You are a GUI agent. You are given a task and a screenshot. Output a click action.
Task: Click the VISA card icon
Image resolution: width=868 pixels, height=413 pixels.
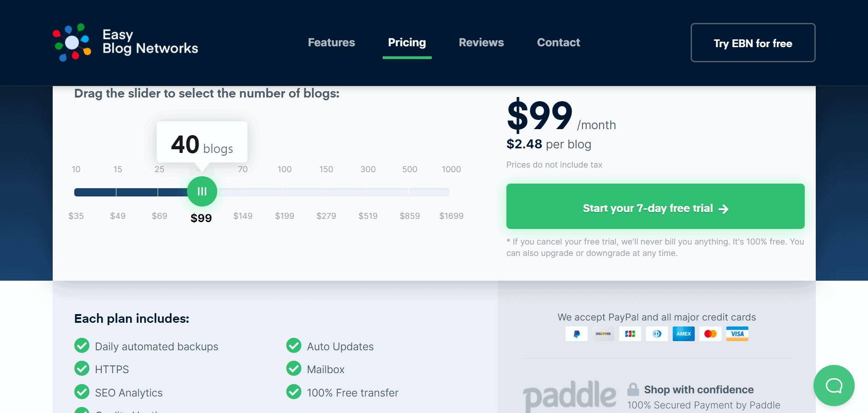737,334
